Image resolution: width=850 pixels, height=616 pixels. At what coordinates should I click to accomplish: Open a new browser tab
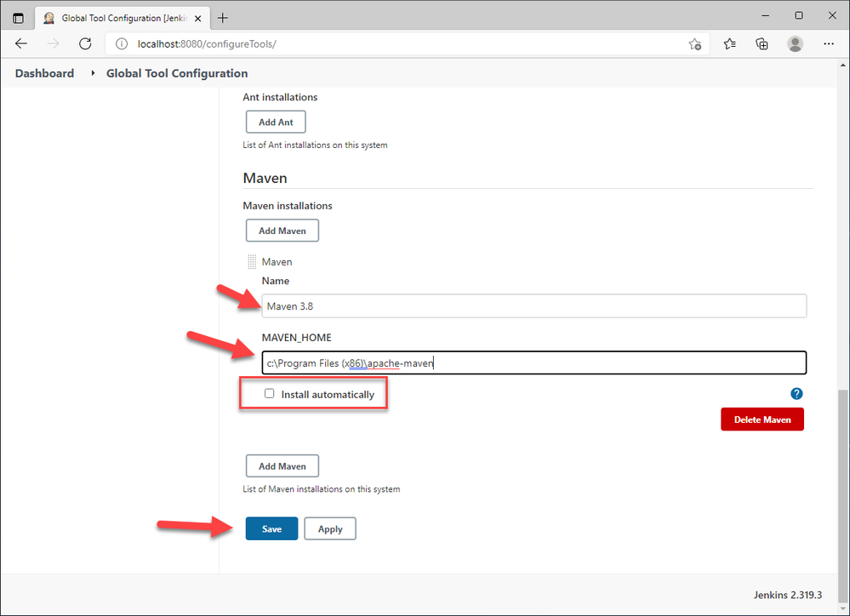click(x=222, y=18)
